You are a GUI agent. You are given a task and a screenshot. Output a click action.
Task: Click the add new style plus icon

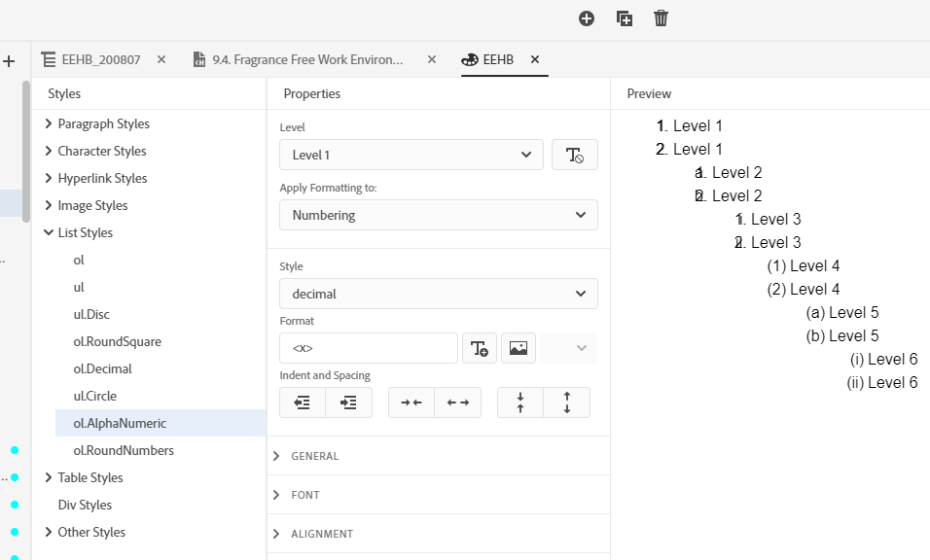pyautogui.click(x=587, y=18)
